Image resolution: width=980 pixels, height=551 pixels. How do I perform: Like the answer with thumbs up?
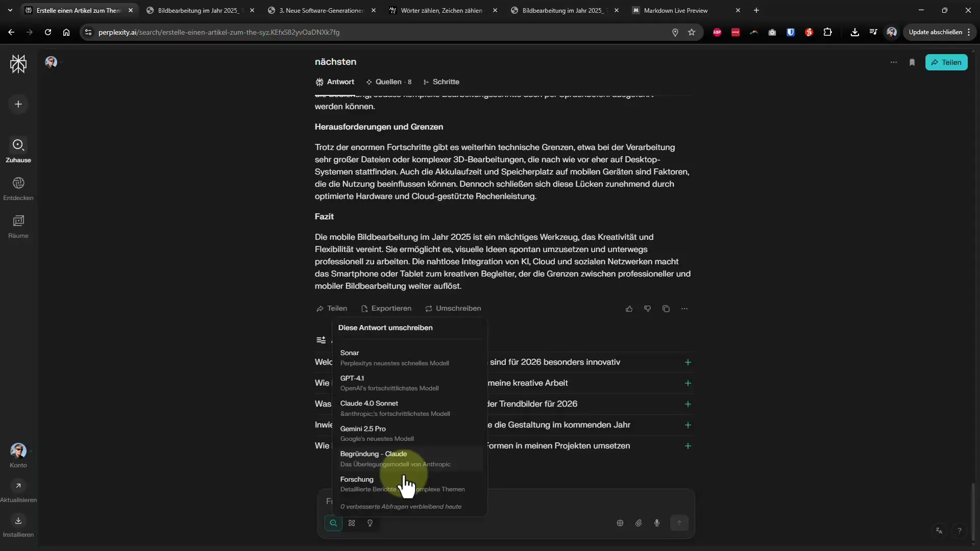tap(629, 309)
